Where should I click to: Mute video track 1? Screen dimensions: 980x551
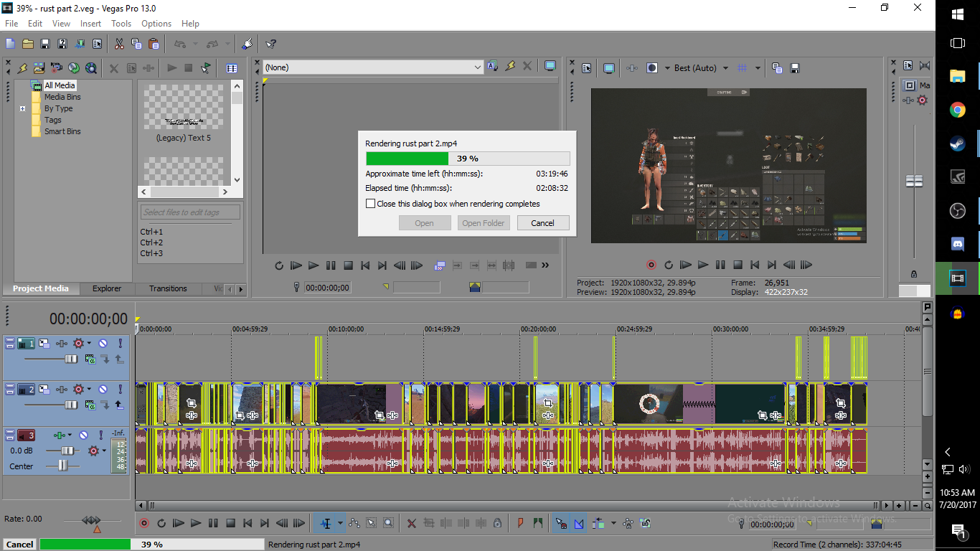[x=103, y=343]
